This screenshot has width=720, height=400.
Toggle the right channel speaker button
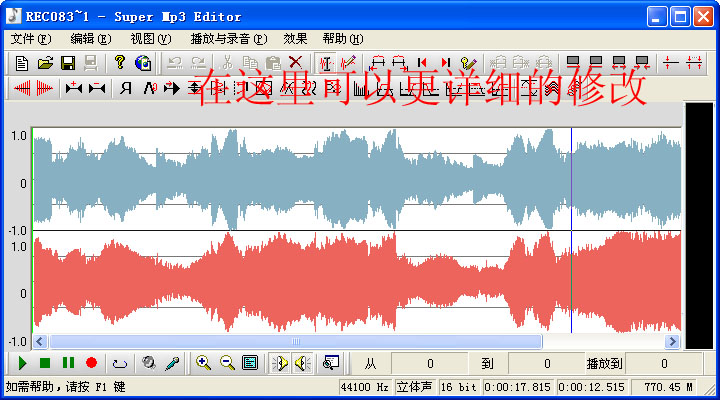[x=303, y=363]
